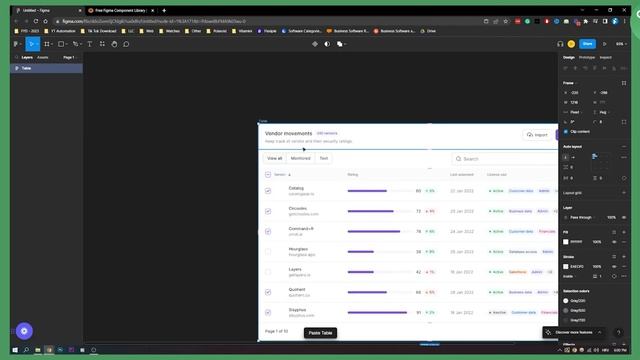Add a new stroke with plus icon
The width and height of the screenshot is (640, 360).
coord(624,257)
